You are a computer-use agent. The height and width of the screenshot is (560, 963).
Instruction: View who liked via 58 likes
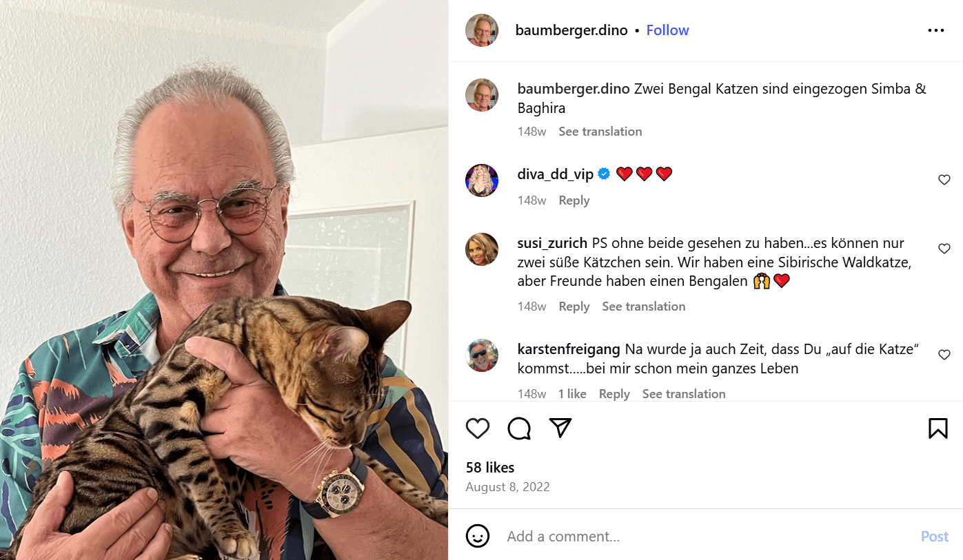point(490,468)
